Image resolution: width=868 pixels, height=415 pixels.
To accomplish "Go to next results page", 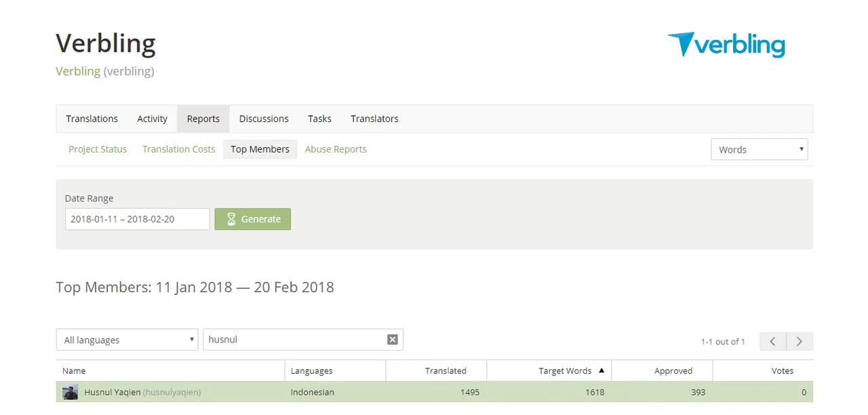I will [x=800, y=341].
